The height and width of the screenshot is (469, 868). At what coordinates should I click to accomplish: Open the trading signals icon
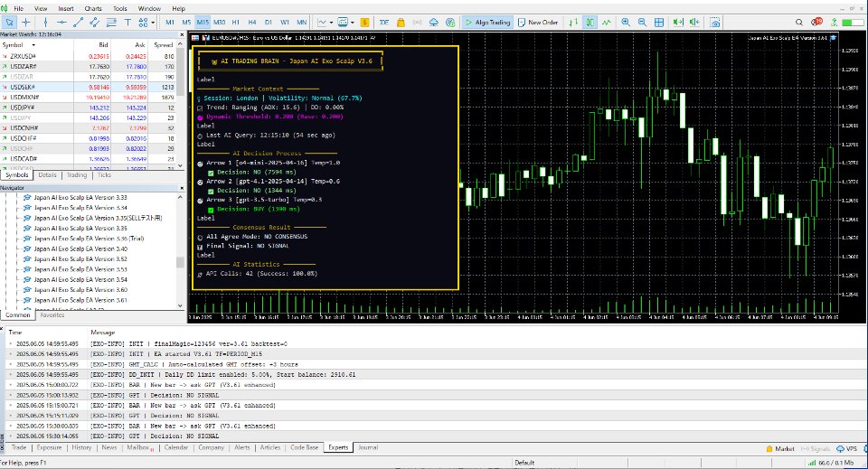pyautogui.click(x=418, y=22)
